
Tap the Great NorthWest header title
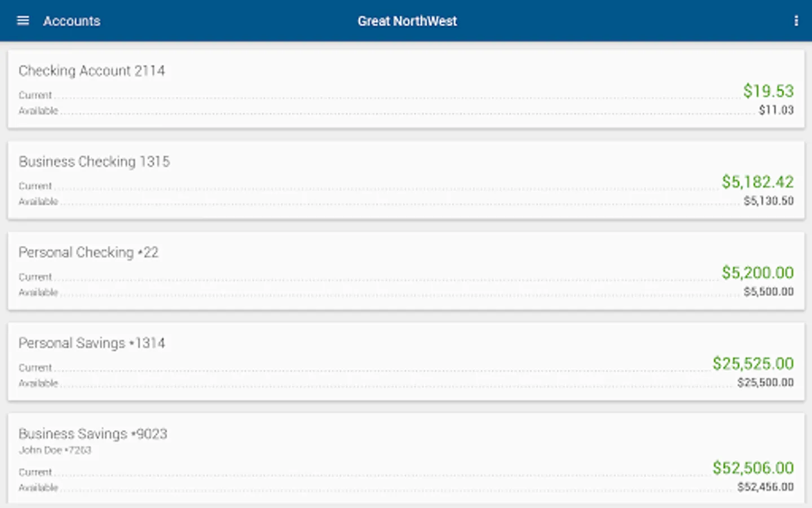pyautogui.click(x=407, y=21)
